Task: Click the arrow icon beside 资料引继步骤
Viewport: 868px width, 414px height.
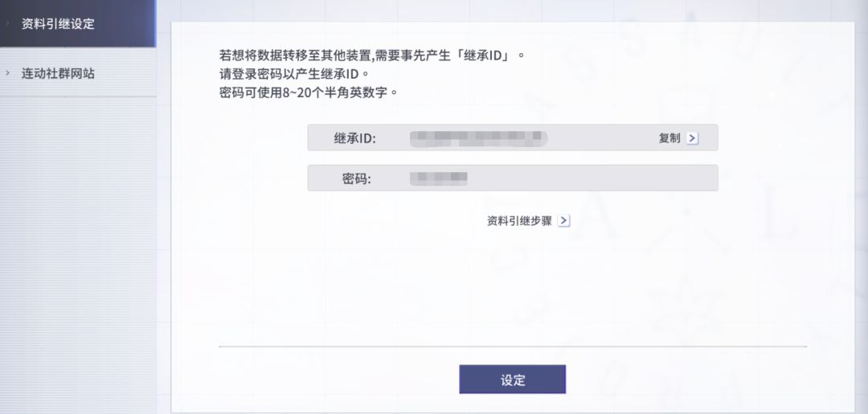Action: pos(563,221)
